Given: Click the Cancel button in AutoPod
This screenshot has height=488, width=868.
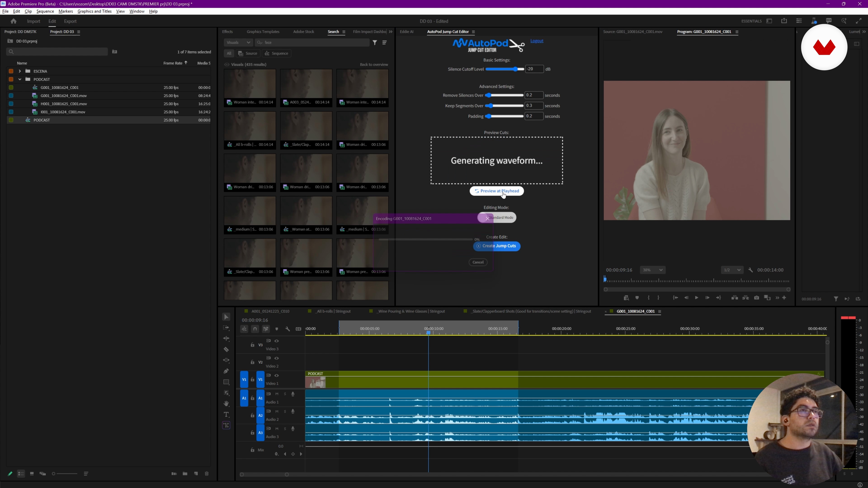Looking at the screenshot, I should pyautogui.click(x=478, y=262).
